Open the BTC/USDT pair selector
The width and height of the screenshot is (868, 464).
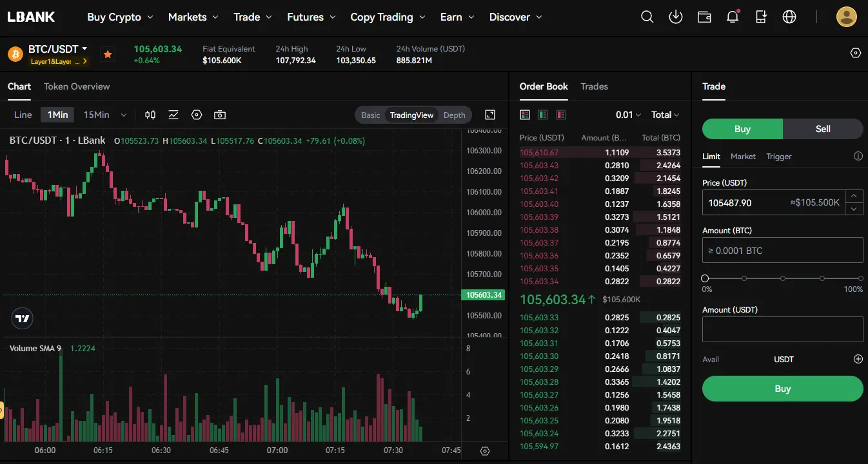coord(58,49)
